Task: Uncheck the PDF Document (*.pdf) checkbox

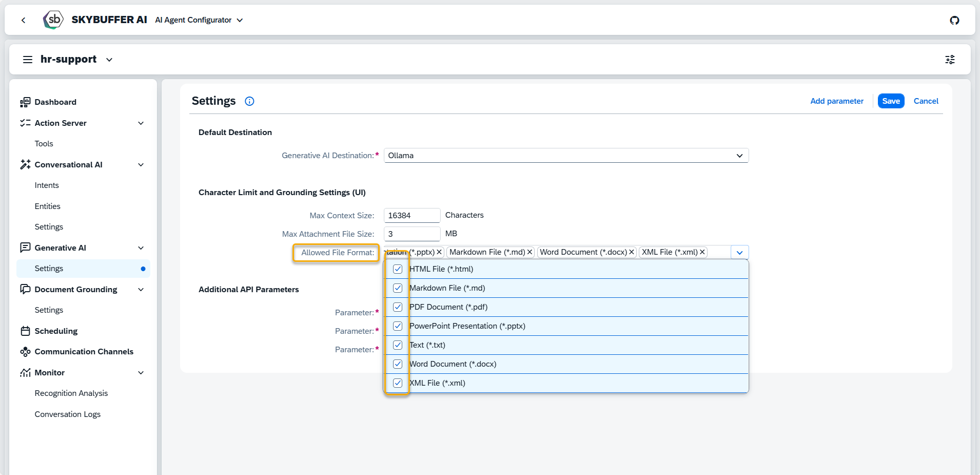Action: [x=398, y=307]
